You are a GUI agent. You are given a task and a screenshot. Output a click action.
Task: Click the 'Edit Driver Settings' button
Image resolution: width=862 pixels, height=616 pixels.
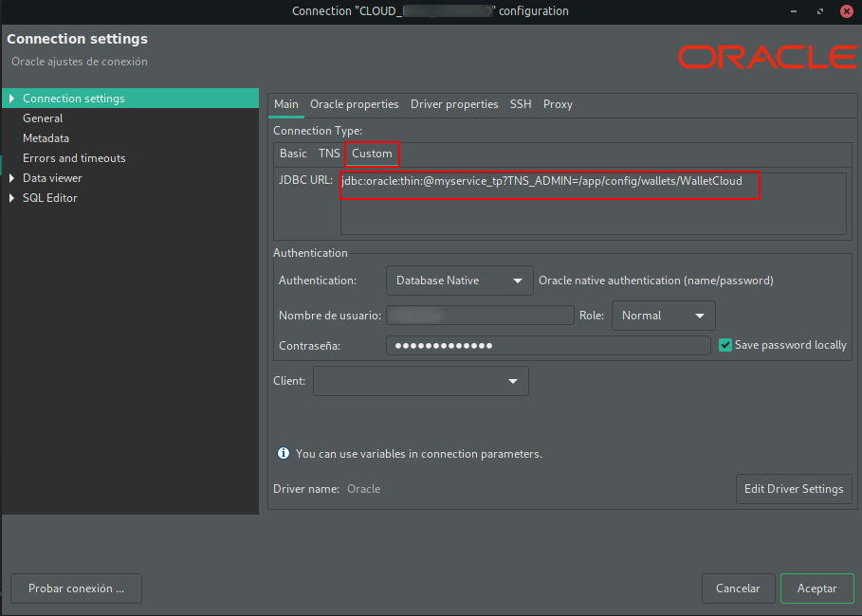(794, 489)
